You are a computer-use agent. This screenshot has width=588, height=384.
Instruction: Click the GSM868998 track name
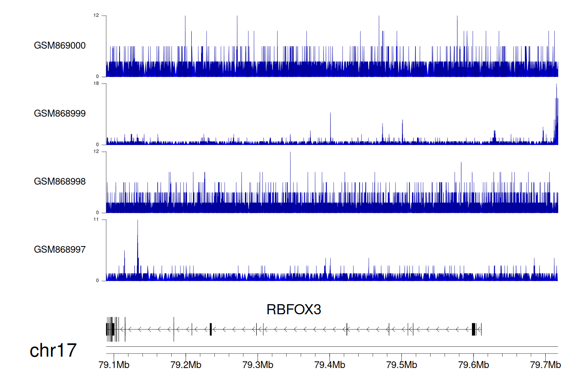point(60,181)
